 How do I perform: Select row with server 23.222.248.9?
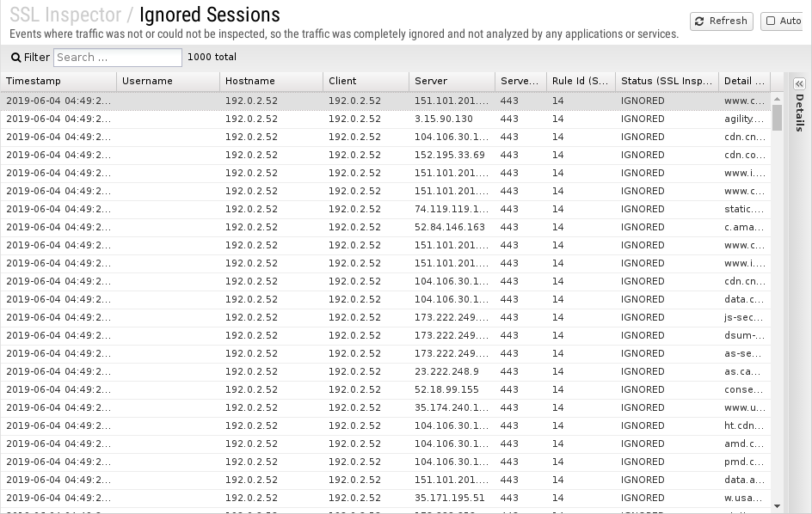coord(385,371)
